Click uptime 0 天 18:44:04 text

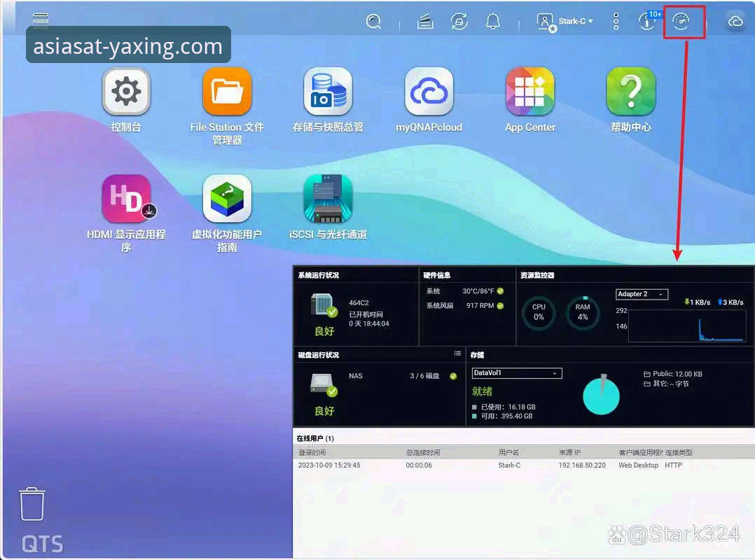click(x=369, y=324)
